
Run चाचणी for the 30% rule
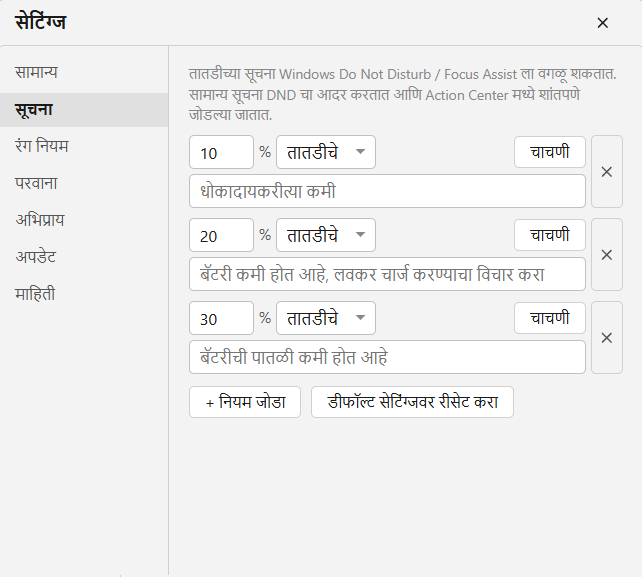click(x=550, y=318)
